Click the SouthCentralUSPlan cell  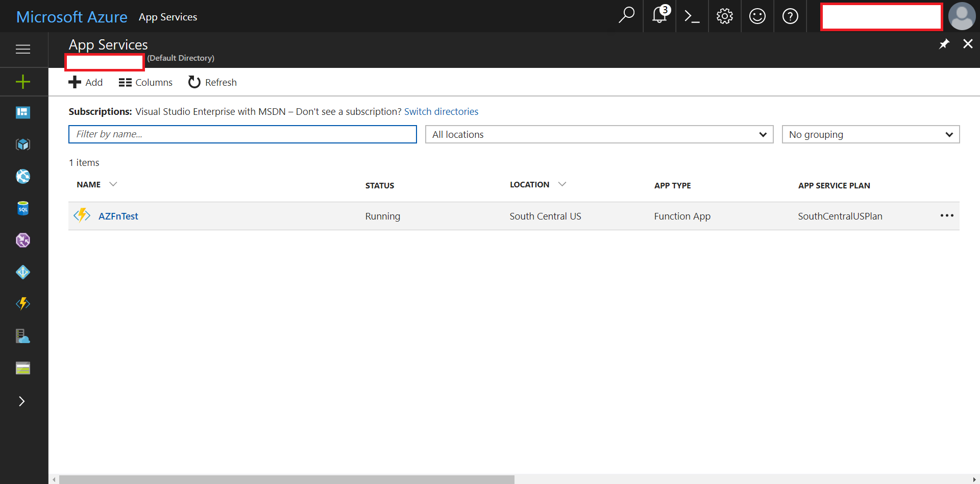click(x=840, y=216)
